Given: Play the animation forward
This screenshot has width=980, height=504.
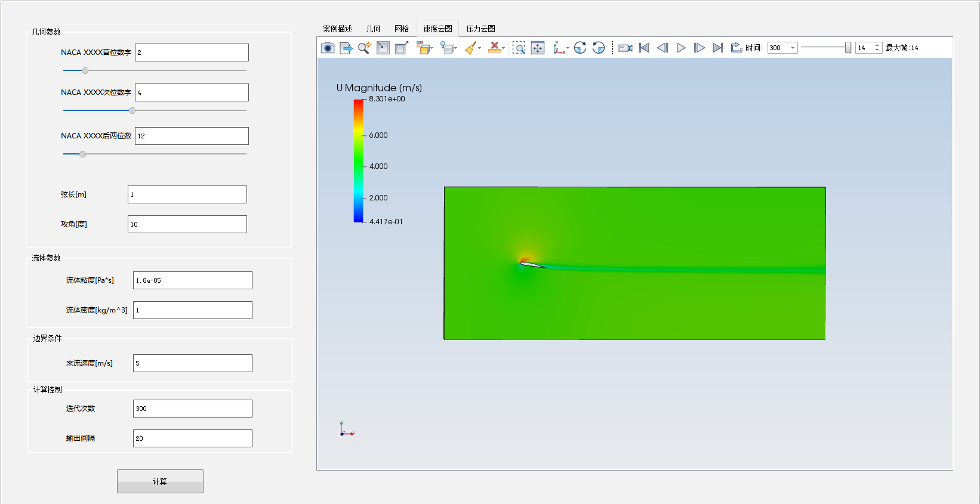Looking at the screenshot, I should pos(681,48).
